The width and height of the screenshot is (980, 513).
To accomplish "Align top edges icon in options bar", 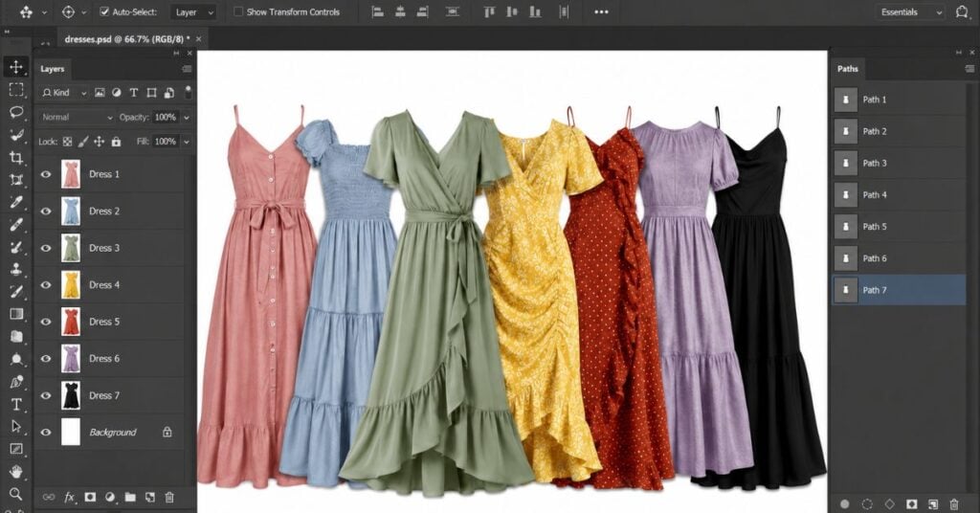I will click(x=489, y=11).
